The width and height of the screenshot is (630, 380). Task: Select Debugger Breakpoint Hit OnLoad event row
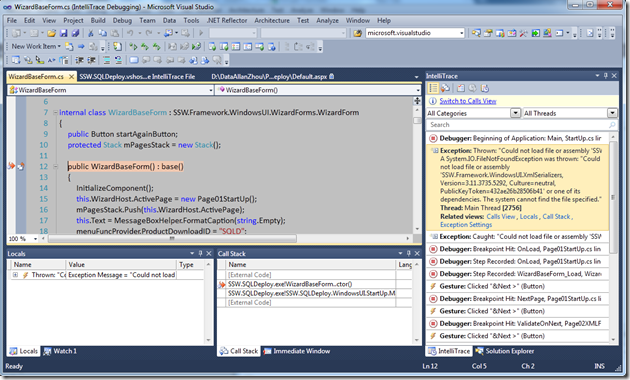[x=518, y=249]
